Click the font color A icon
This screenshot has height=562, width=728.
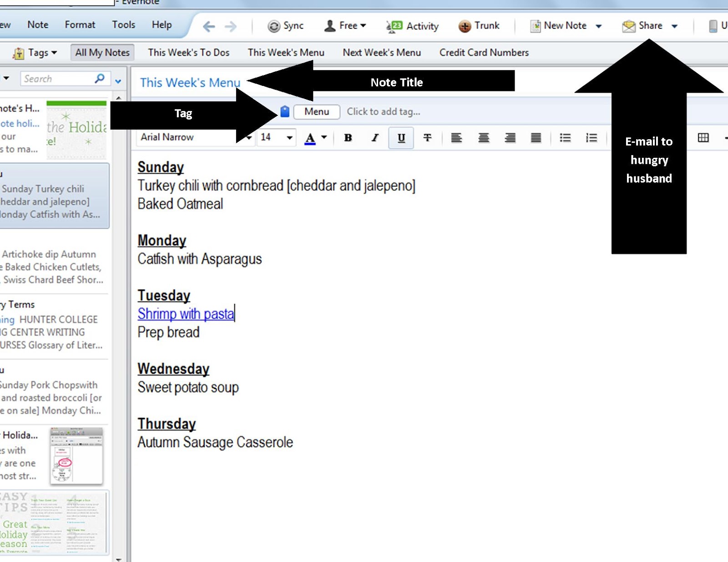pyautogui.click(x=310, y=138)
